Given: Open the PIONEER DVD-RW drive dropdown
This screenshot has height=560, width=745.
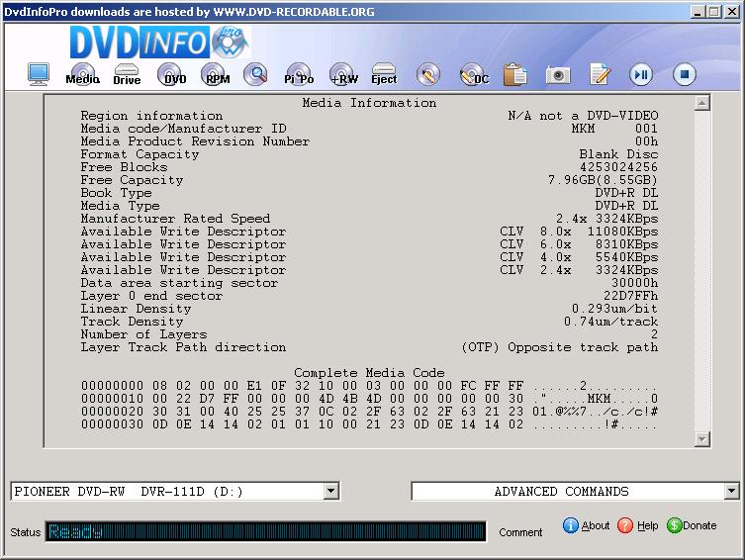Looking at the screenshot, I should click(x=330, y=491).
